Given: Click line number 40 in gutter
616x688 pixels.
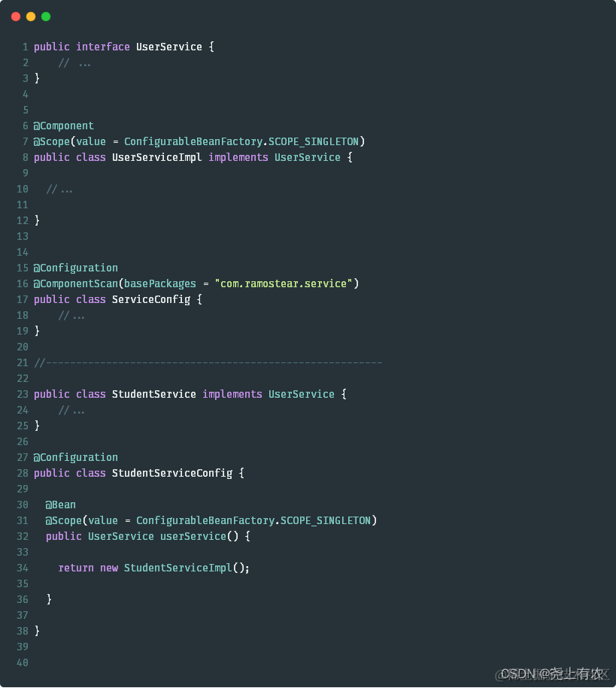Looking at the screenshot, I should coord(23,663).
